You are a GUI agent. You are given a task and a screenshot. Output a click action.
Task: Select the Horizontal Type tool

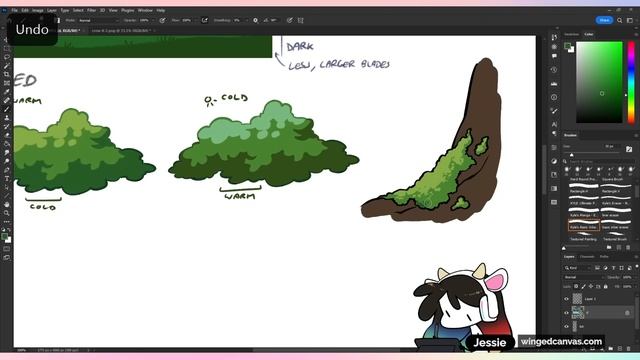click(7, 178)
